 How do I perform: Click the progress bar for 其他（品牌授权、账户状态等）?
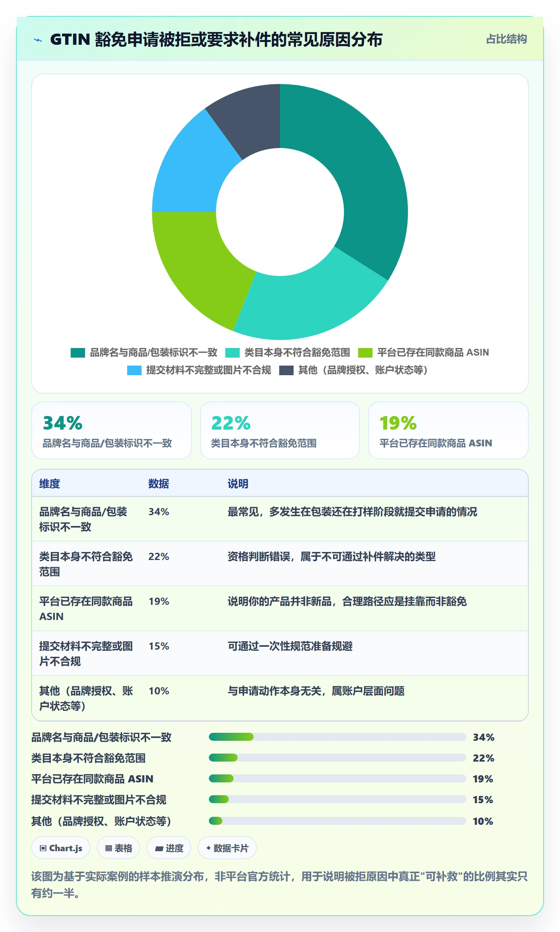click(x=338, y=821)
